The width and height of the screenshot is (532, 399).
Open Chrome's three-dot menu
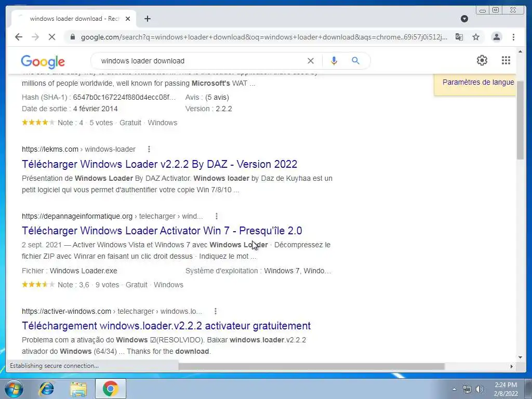tap(513, 37)
